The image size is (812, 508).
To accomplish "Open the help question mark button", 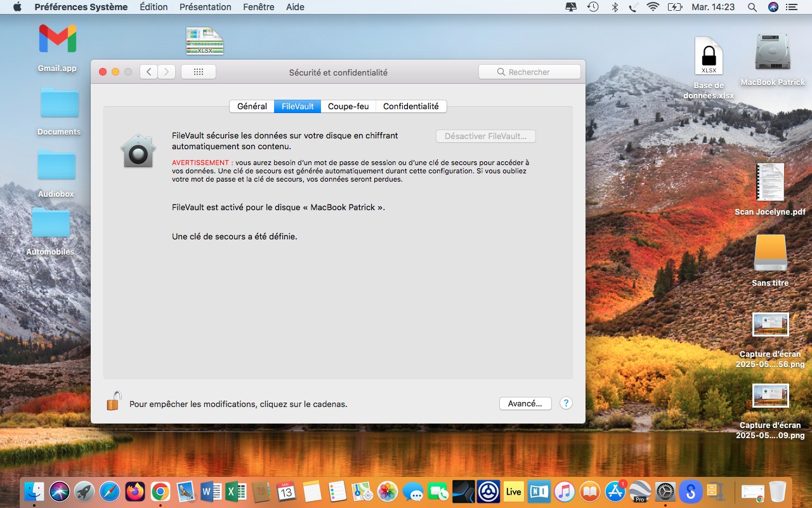I will pyautogui.click(x=566, y=403).
